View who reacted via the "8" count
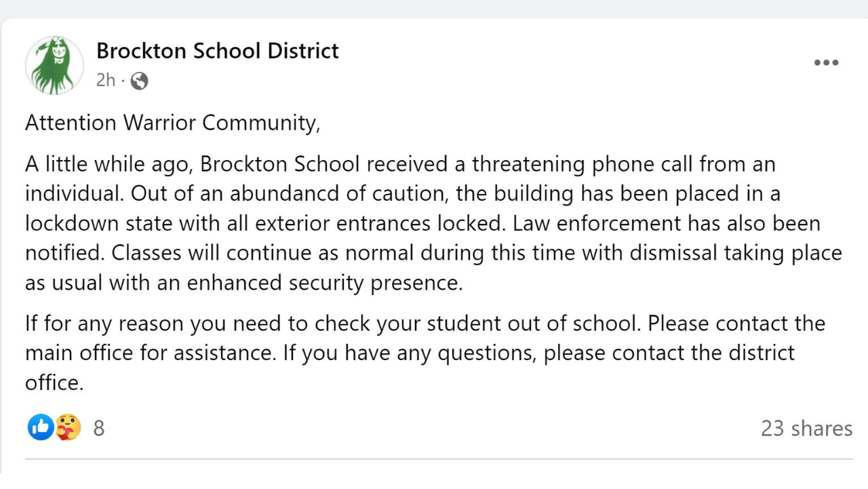Screen dimensions: 868x489 click(x=99, y=429)
